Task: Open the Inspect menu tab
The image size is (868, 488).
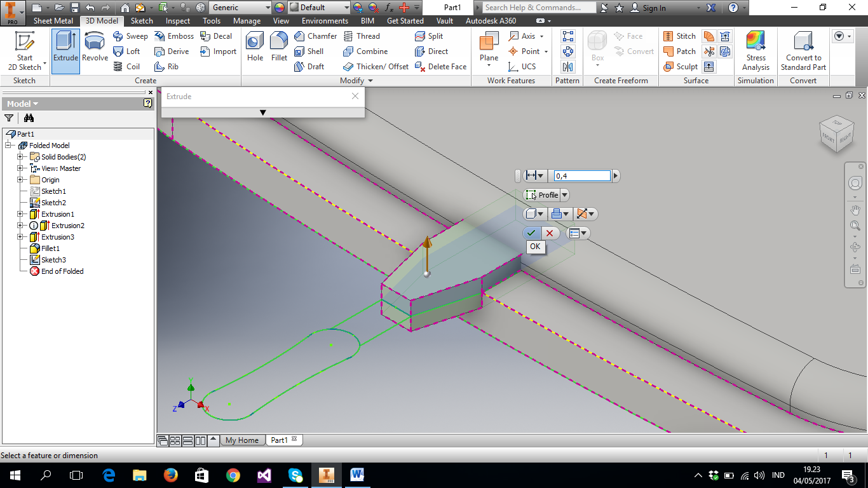Action: coord(177,20)
